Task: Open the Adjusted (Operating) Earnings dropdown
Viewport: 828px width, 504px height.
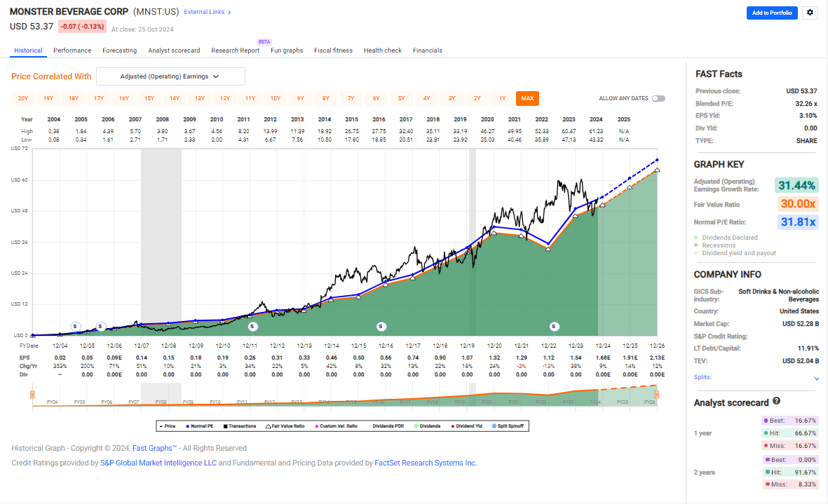Action: (170, 76)
